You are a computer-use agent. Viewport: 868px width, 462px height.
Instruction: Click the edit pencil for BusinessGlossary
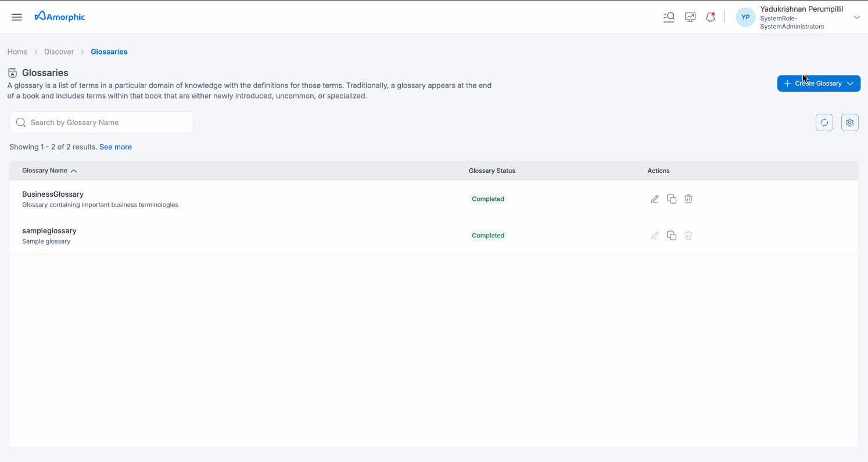coord(655,198)
